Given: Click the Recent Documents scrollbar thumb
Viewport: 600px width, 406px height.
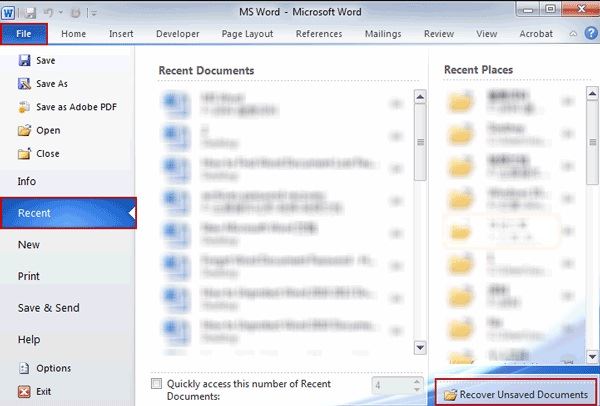Looking at the screenshot, I should [420, 142].
